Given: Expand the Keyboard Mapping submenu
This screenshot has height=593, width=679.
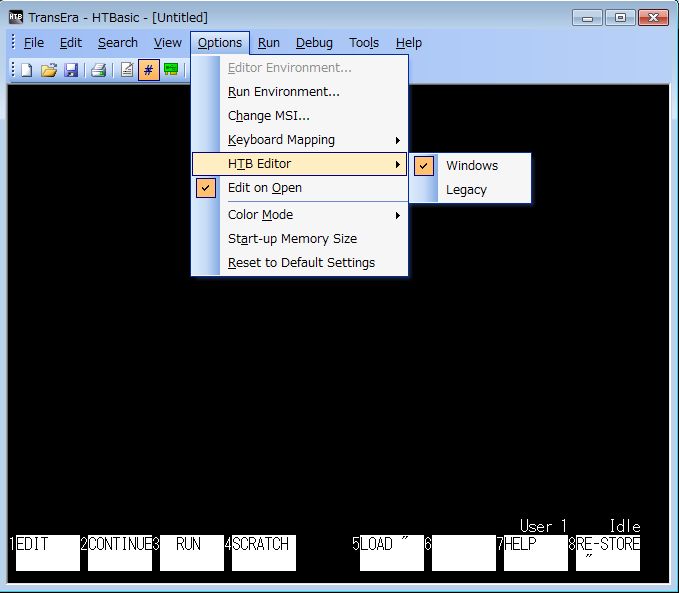Looking at the screenshot, I should pyautogui.click(x=300, y=140).
